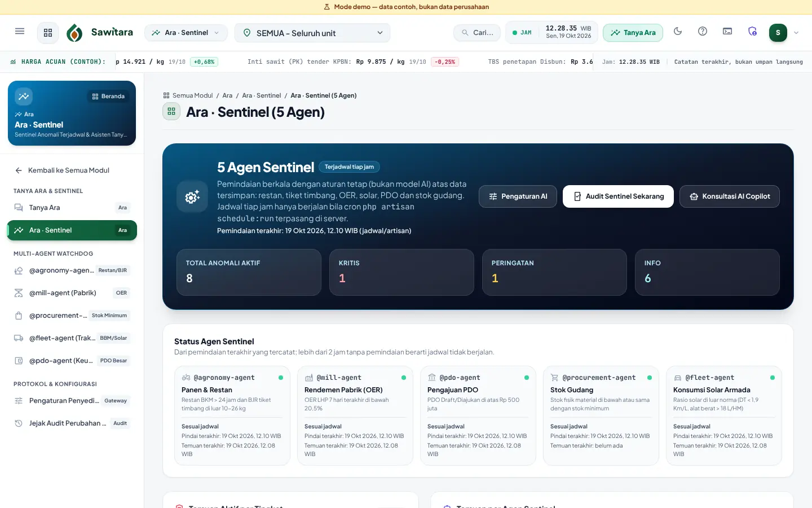Click the history icon beside Jejak Audit
812x508 pixels.
(19, 423)
